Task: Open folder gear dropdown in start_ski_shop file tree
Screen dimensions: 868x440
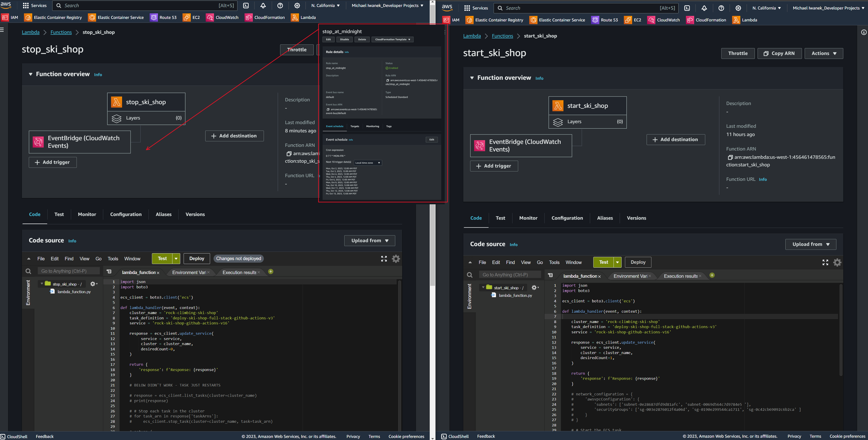Action: 535,287
